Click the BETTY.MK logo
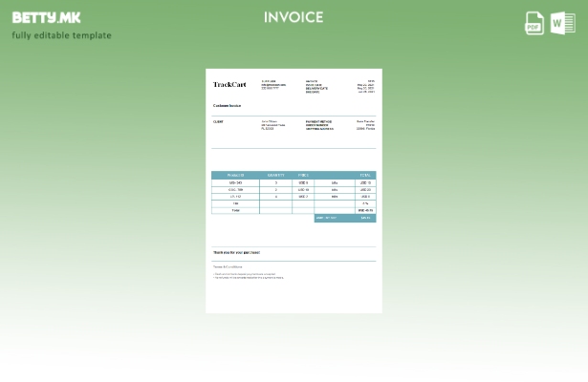 (46, 17)
